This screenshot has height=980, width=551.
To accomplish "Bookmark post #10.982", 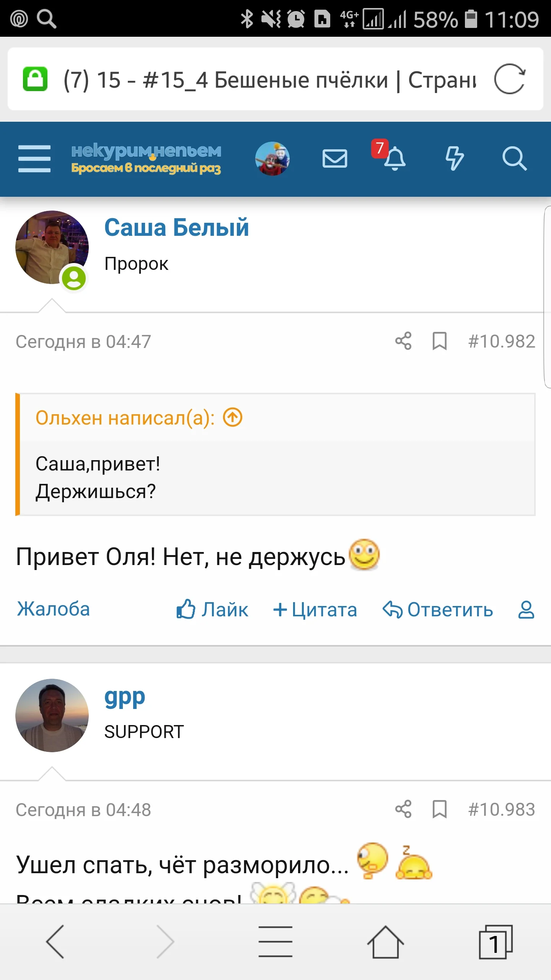I will click(x=439, y=342).
